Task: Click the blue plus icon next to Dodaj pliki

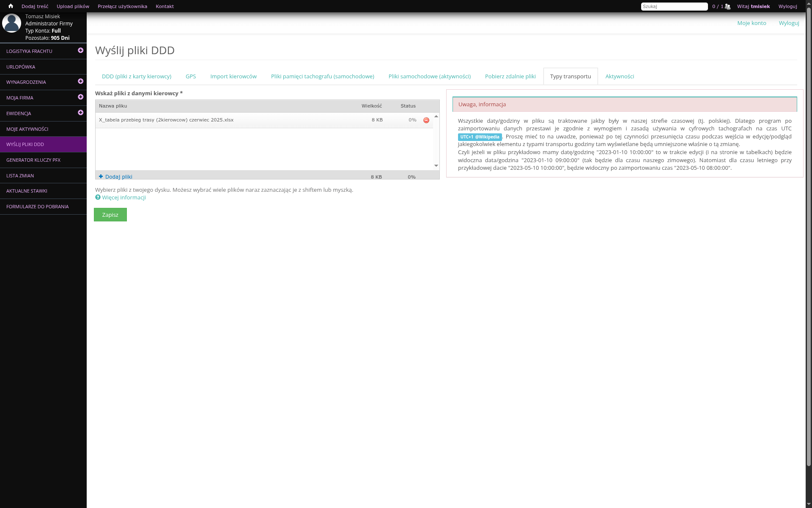Action: pyautogui.click(x=101, y=177)
